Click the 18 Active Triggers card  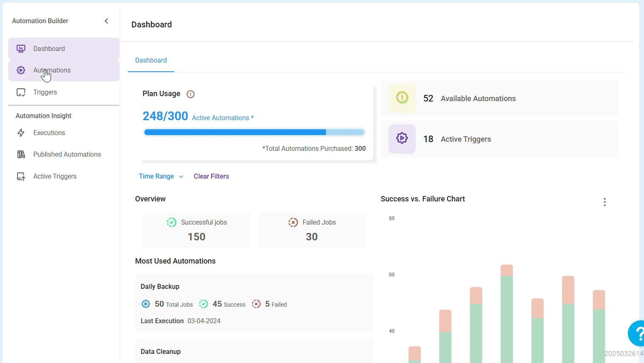pyautogui.click(x=500, y=139)
